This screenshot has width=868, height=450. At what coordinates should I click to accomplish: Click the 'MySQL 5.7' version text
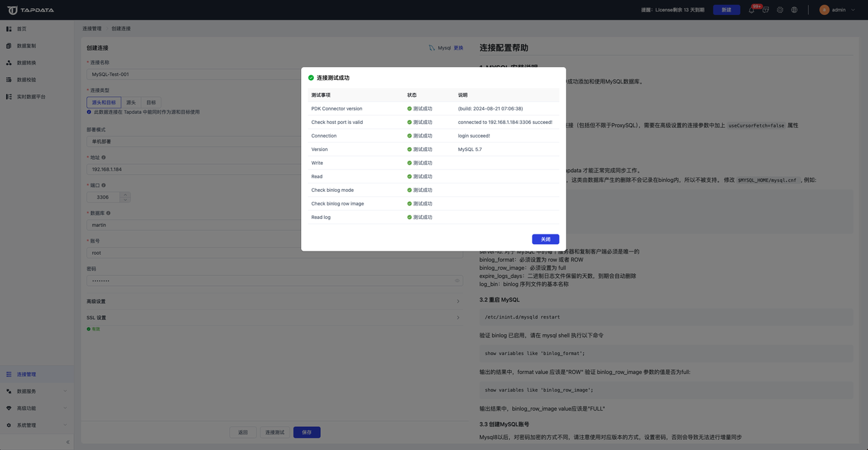(x=470, y=149)
